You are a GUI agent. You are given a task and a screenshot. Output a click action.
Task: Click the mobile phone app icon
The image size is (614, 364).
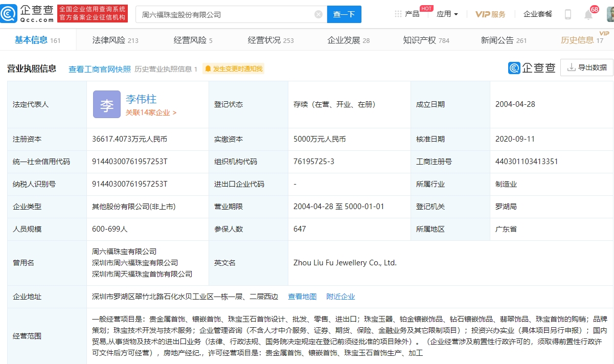pos(567,14)
